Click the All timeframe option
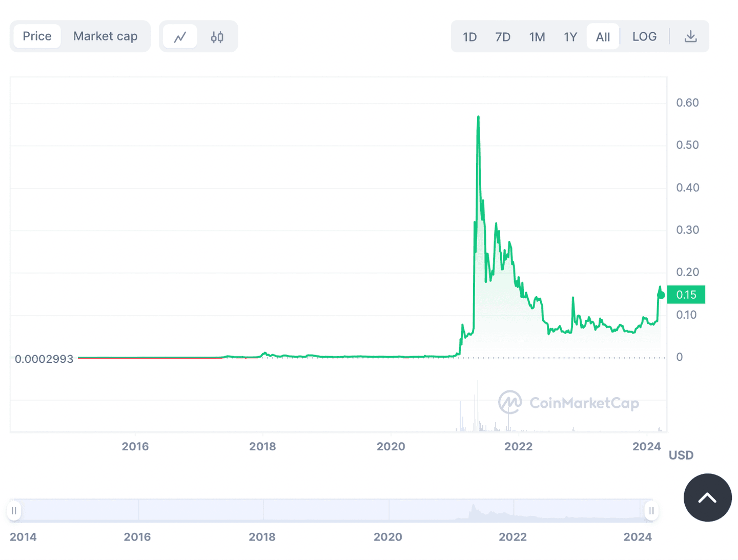 603,36
